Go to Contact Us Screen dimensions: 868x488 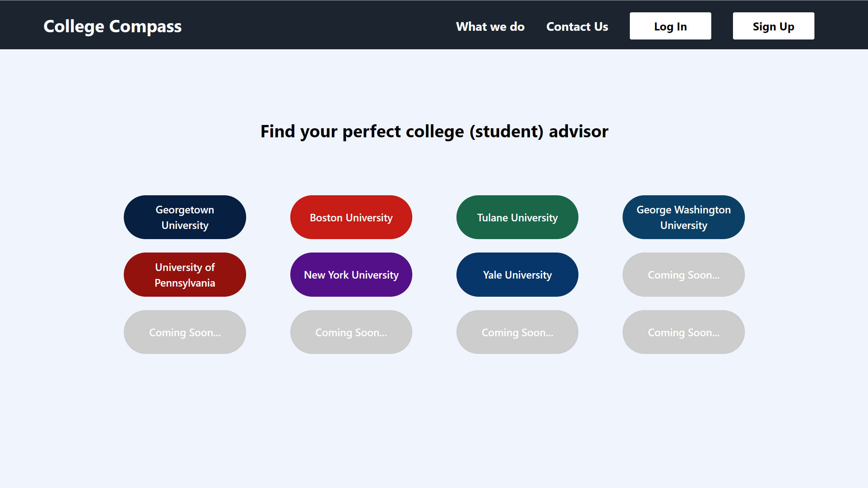click(577, 26)
